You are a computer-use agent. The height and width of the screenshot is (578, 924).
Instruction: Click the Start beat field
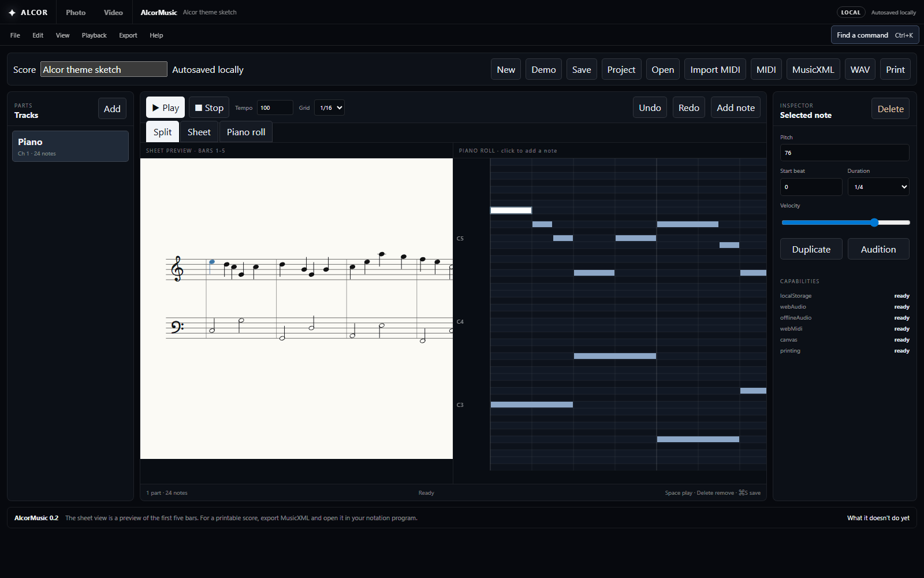click(x=811, y=187)
